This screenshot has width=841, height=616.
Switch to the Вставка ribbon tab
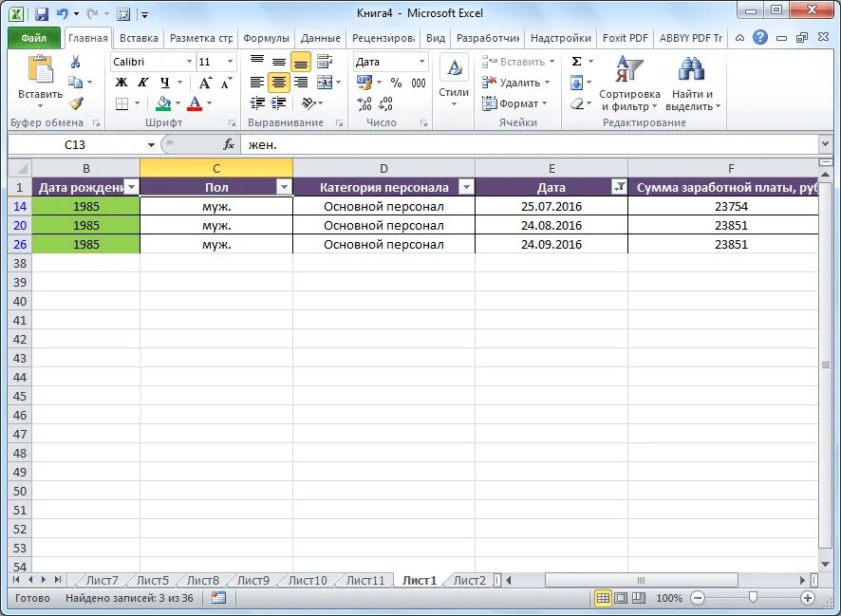point(139,38)
